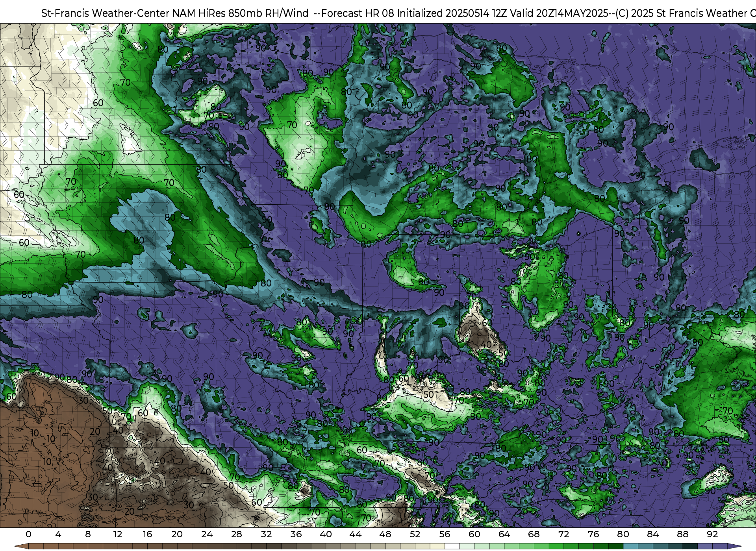Click the colorbar tick label '92'
This screenshot has height=551, width=756.
tap(712, 534)
